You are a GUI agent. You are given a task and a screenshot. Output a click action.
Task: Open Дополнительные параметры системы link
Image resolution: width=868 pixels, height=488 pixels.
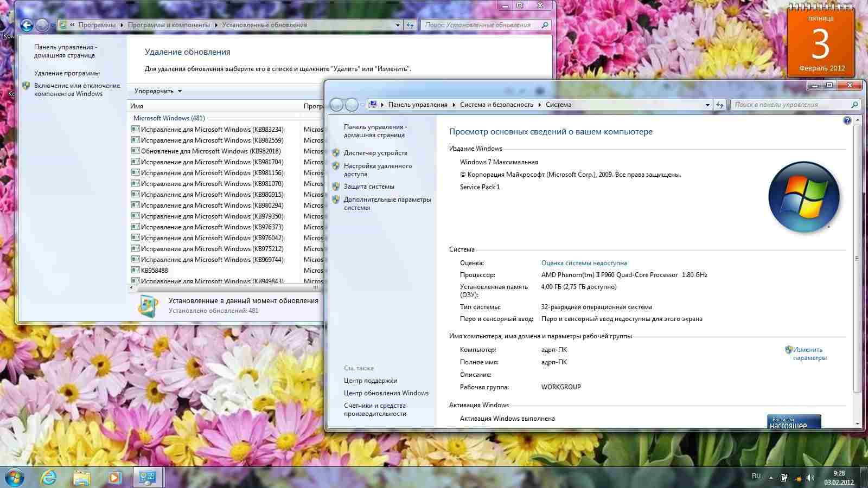pos(387,203)
